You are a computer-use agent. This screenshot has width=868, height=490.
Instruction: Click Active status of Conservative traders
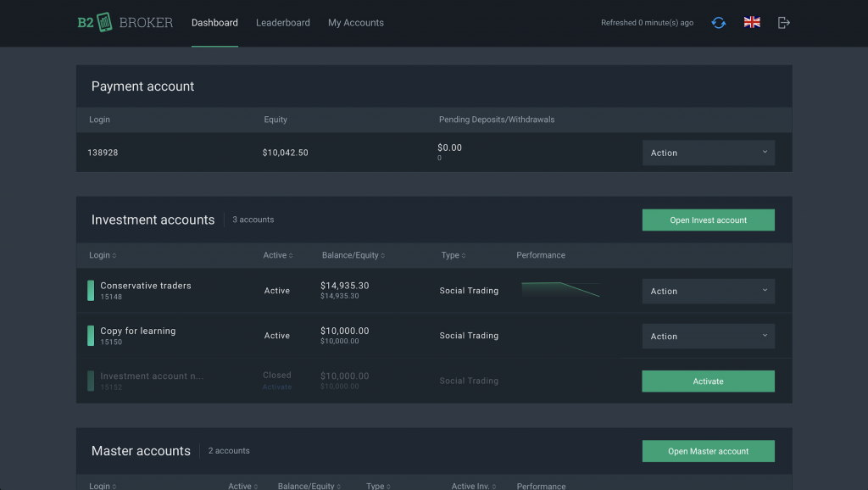point(277,291)
